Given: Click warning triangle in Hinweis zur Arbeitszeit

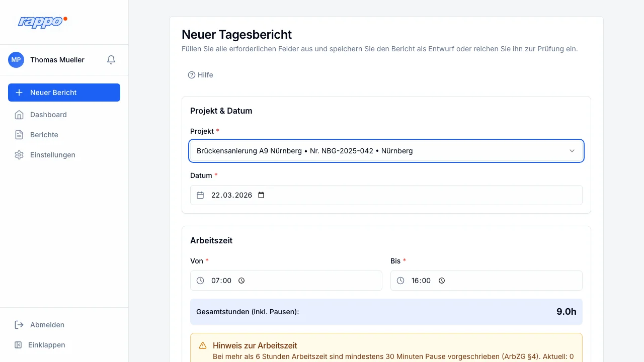Looking at the screenshot, I should [x=203, y=345].
